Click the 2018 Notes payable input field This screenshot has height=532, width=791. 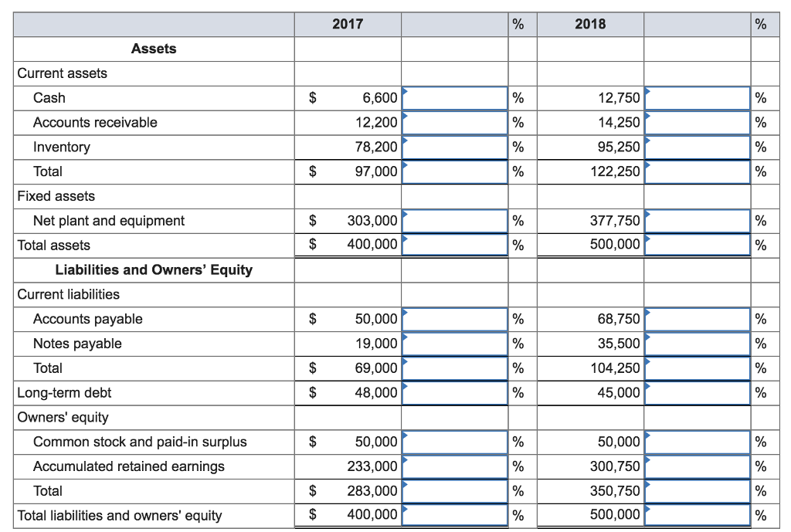(698, 344)
